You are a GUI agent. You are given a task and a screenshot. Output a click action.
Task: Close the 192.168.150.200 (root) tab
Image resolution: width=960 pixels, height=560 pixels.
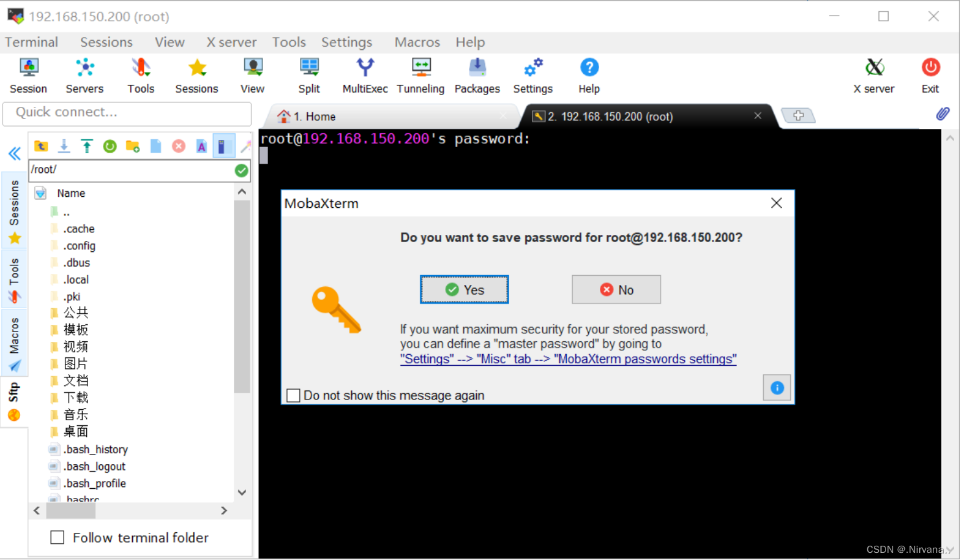758,115
